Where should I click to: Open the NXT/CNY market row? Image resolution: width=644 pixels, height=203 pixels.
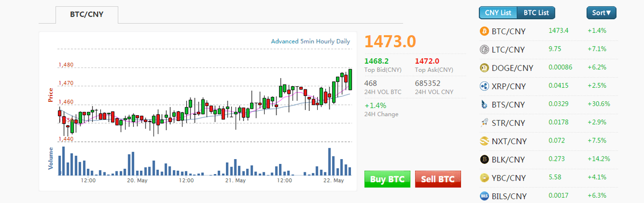[x=548, y=141]
